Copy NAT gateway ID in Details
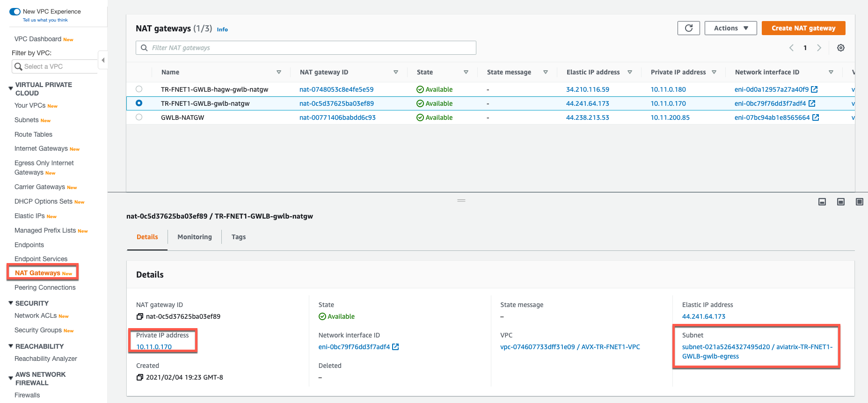This screenshot has height=403, width=868. [x=139, y=317]
